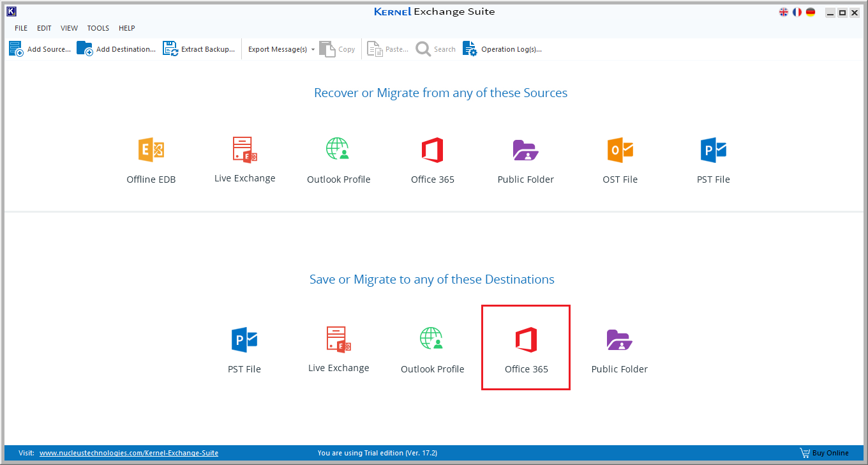Choose Outlook Profile as source
Screen dimensions: 868x465
pyautogui.click(x=339, y=161)
